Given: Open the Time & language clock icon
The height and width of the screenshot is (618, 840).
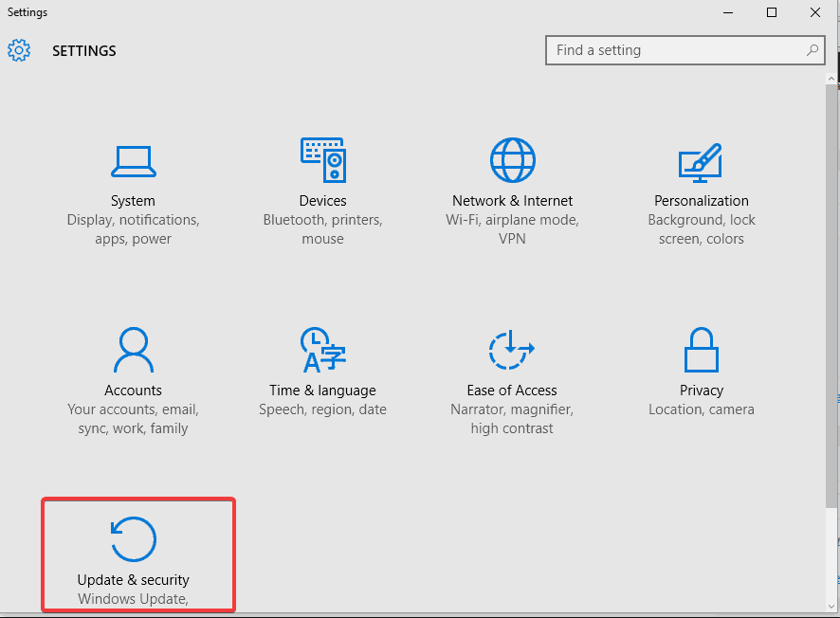Looking at the screenshot, I should tap(323, 350).
